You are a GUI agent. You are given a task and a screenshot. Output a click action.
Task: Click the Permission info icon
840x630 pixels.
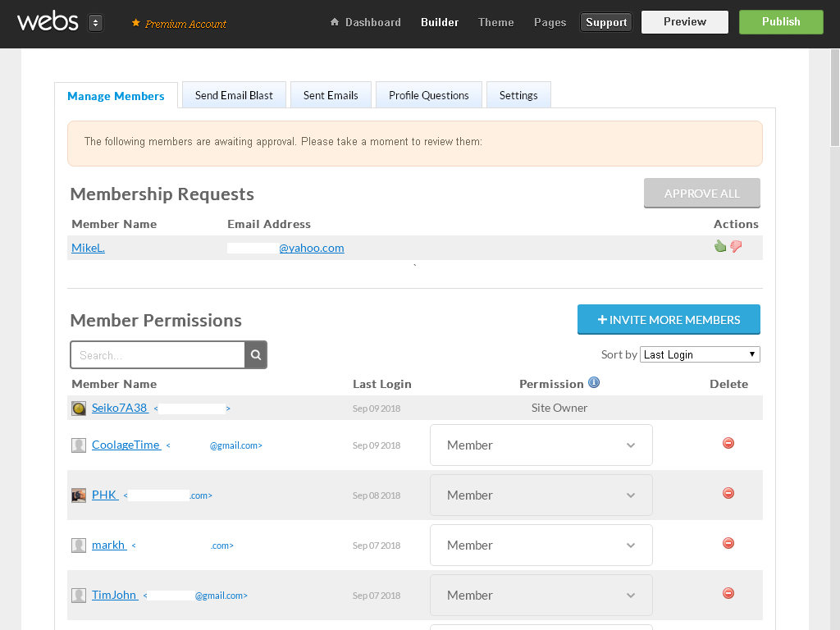tap(594, 383)
